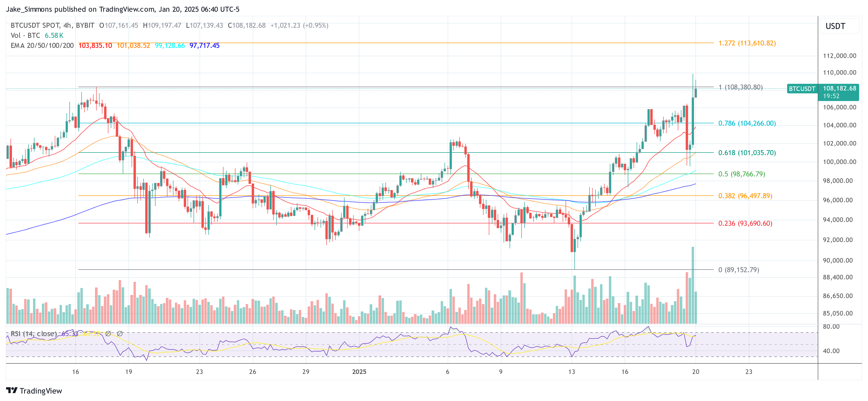Image resolution: width=868 pixels, height=401 pixels.
Task: Click the 2025 date marker on time axis
Action: coord(359,372)
